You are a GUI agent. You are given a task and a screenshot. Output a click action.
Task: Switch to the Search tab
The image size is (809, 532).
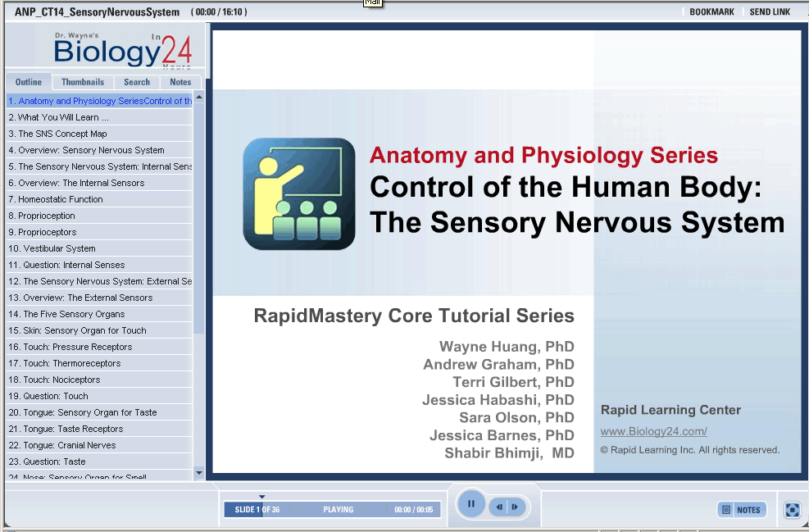[x=137, y=82]
